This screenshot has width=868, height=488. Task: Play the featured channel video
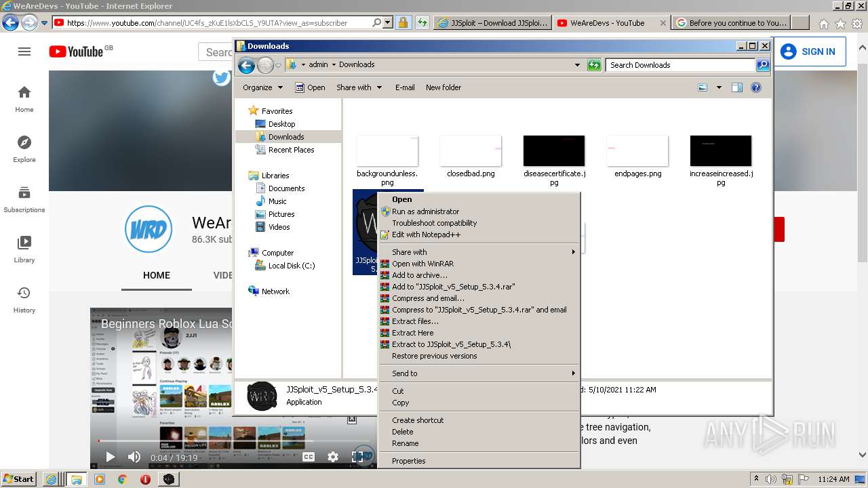[x=110, y=457]
